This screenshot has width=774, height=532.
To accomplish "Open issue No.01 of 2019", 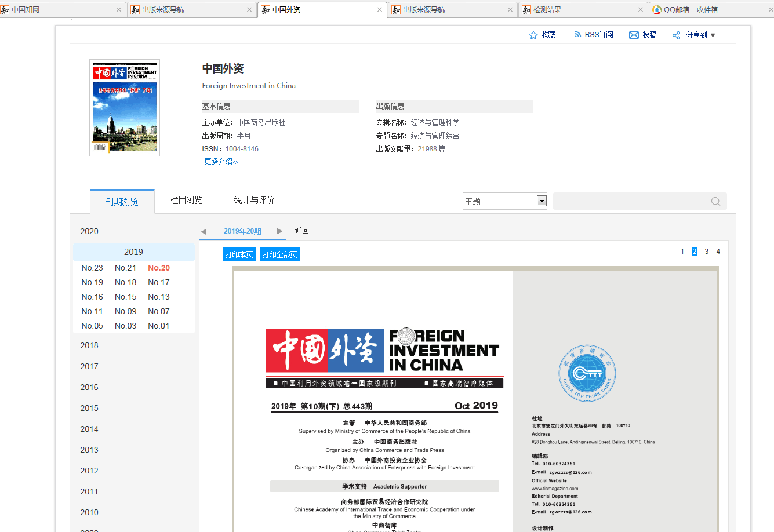I will tap(159, 326).
